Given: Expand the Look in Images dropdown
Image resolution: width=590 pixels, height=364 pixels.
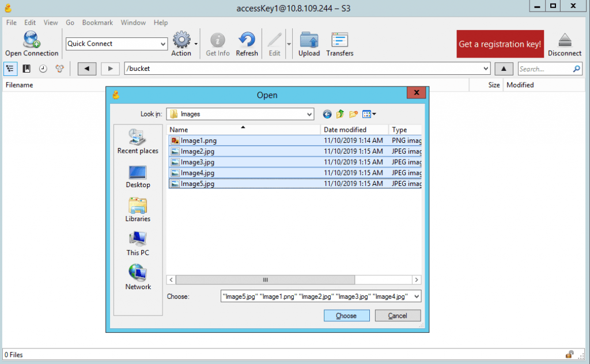Looking at the screenshot, I should (x=309, y=114).
